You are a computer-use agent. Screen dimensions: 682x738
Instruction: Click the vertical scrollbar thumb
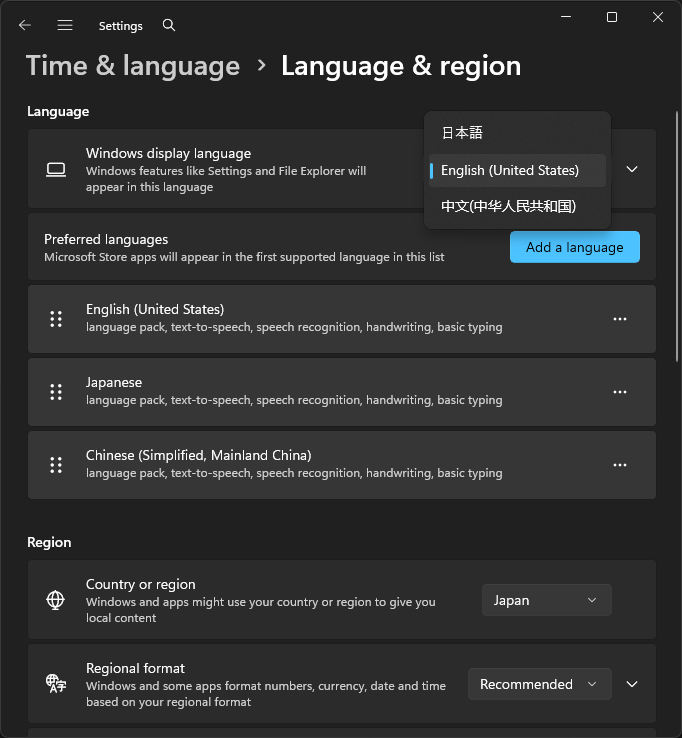point(677,236)
